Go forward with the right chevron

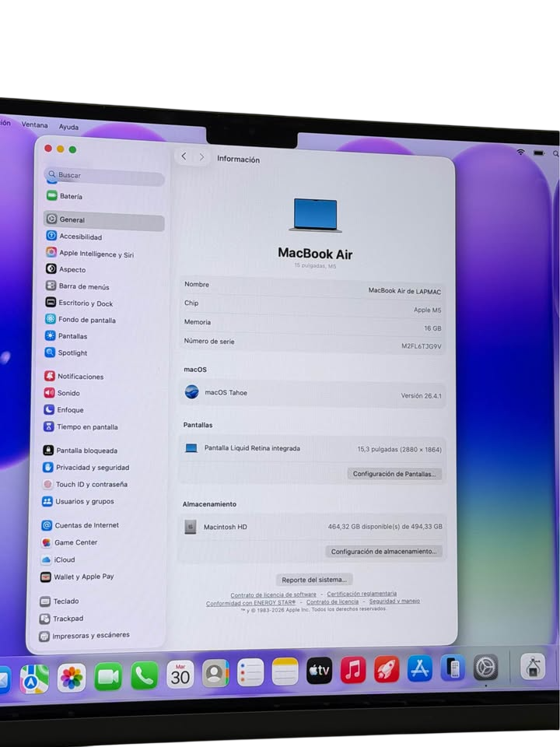click(x=202, y=156)
